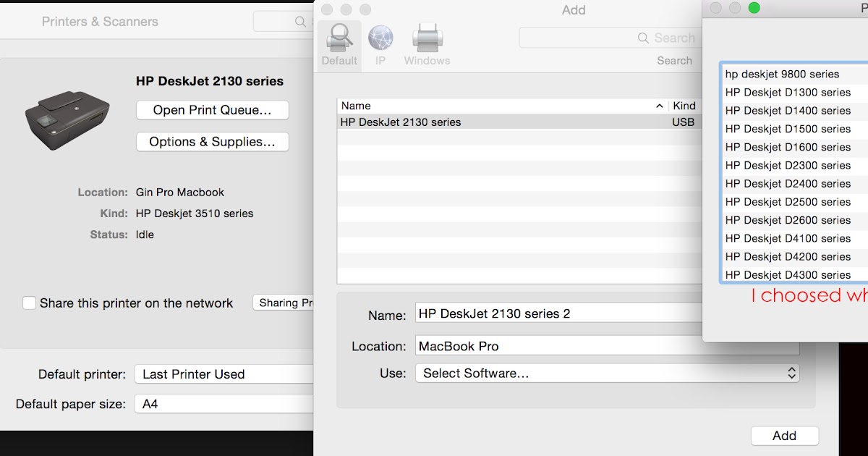The width and height of the screenshot is (868, 456).
Task: Select HP Deskjet D4200 series driver
Action: (x=796, y=257)
